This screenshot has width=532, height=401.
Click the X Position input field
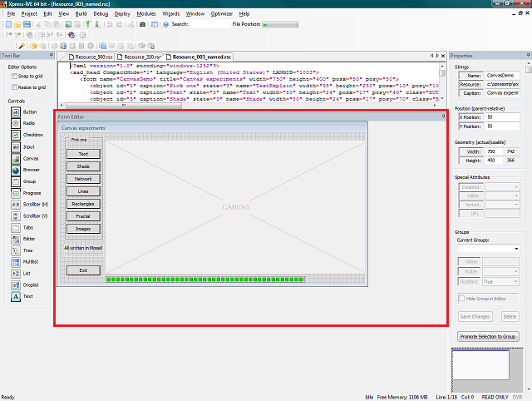[500, 116]
